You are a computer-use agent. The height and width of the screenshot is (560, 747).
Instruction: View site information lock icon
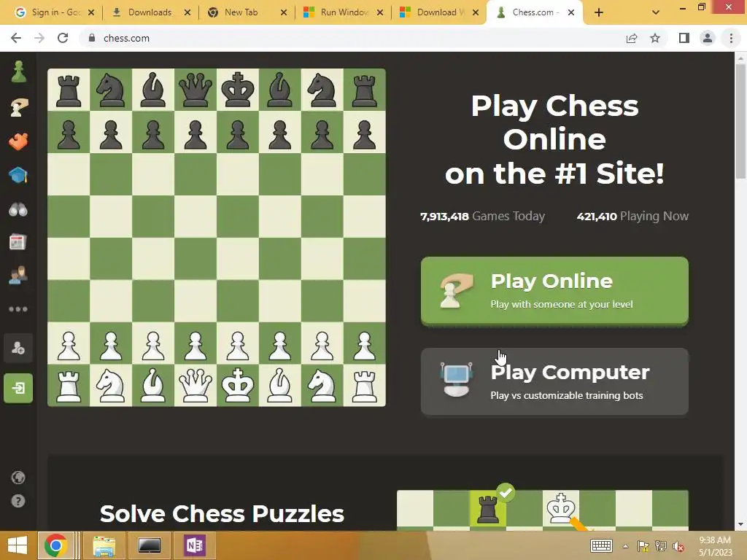pos(92,38)
